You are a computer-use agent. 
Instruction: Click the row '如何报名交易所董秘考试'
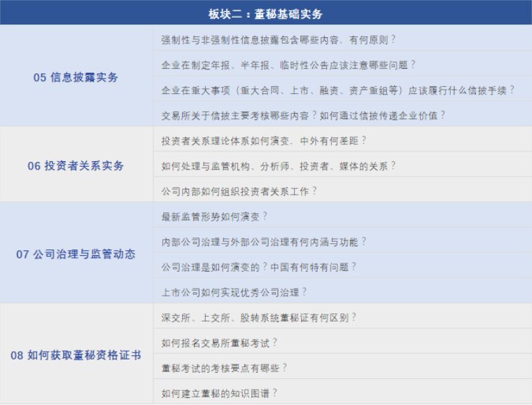pyautogui.click(x=219, y=342)
